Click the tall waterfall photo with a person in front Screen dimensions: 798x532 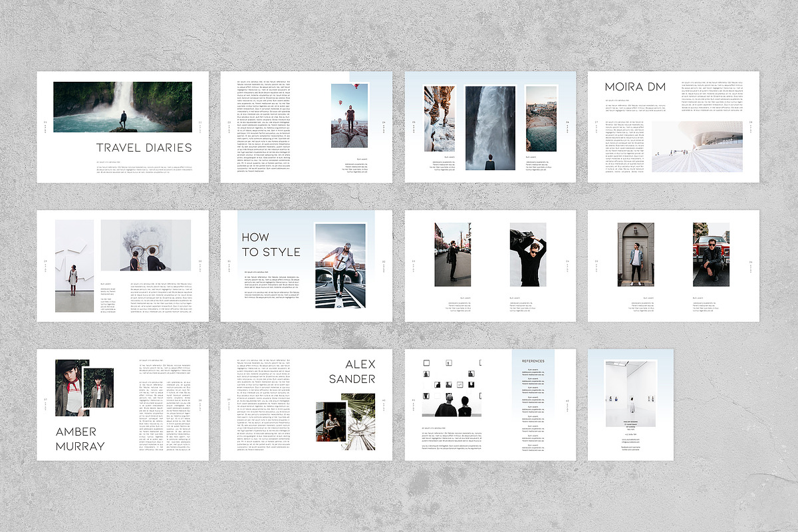[490, 128]
